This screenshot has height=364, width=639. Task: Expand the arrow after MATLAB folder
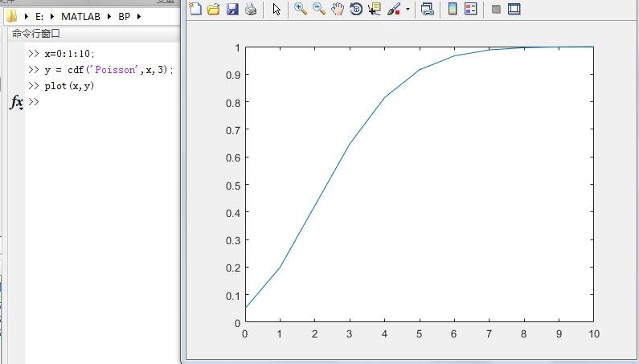point(109,17)
